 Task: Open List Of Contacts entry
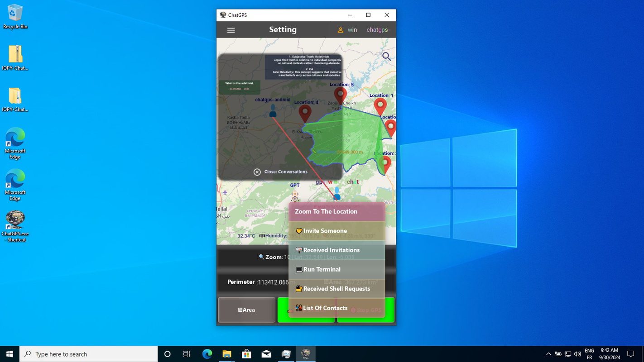tap(337, 308)
